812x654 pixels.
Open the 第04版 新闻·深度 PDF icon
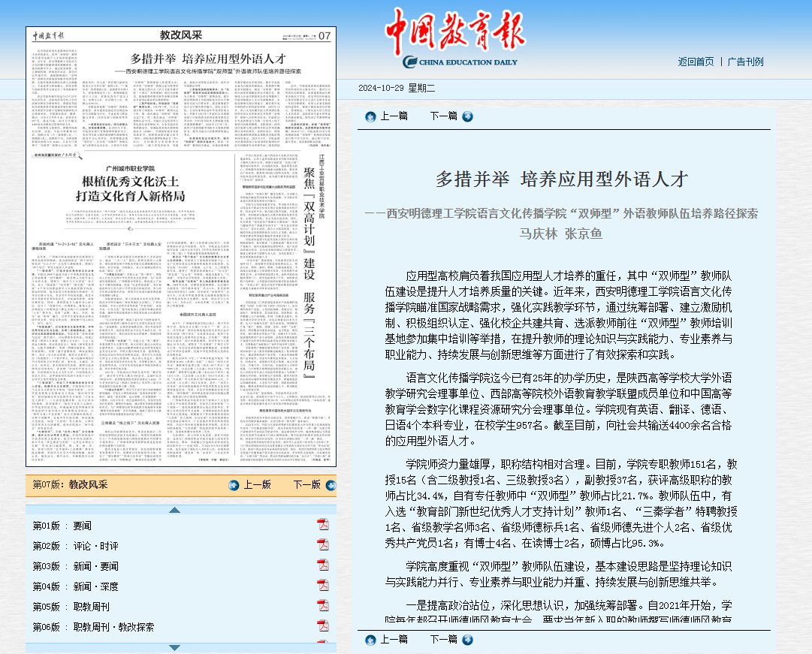click(323, 586)
